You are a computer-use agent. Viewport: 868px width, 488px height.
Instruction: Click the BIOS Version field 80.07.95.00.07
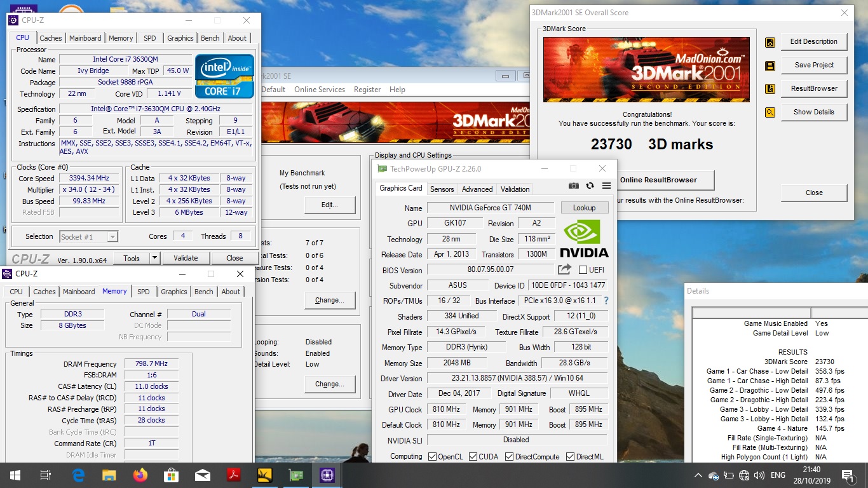(x=491, y=270)
